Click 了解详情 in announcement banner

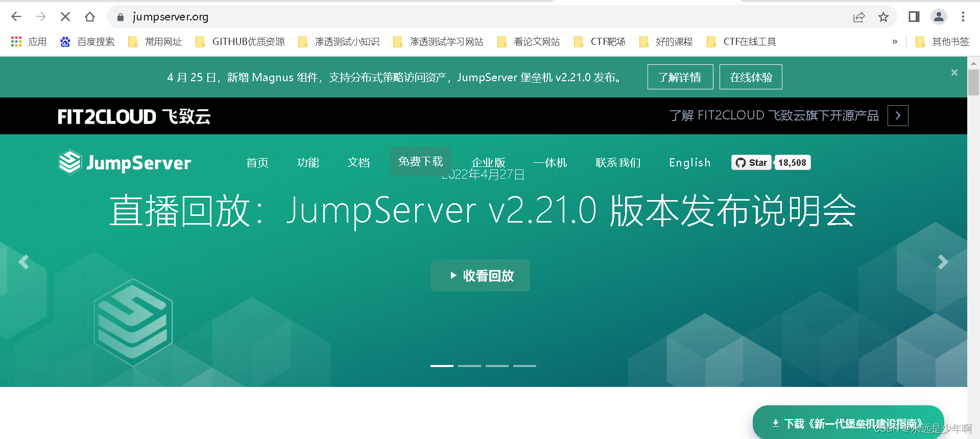(x=680, y=77)
